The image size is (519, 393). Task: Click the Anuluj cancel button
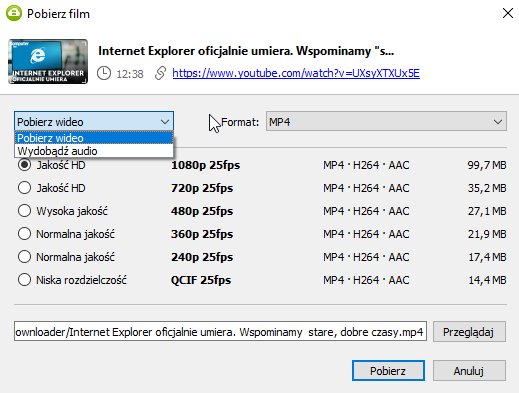pyautogui.click(x=469, y=370)
